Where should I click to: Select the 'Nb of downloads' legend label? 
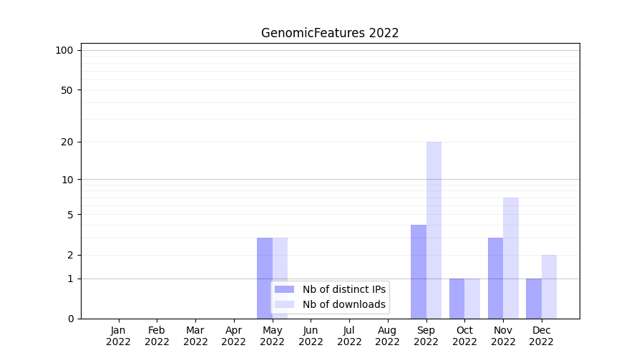pos(343,304)
